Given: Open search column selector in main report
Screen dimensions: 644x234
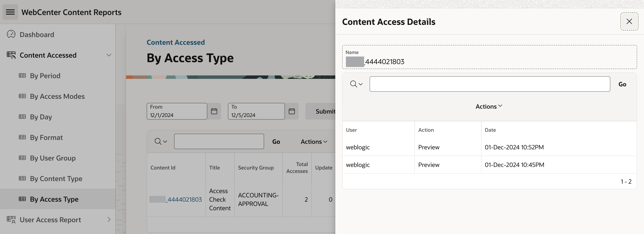Looking at the screenshot, I should coord(161,141).
